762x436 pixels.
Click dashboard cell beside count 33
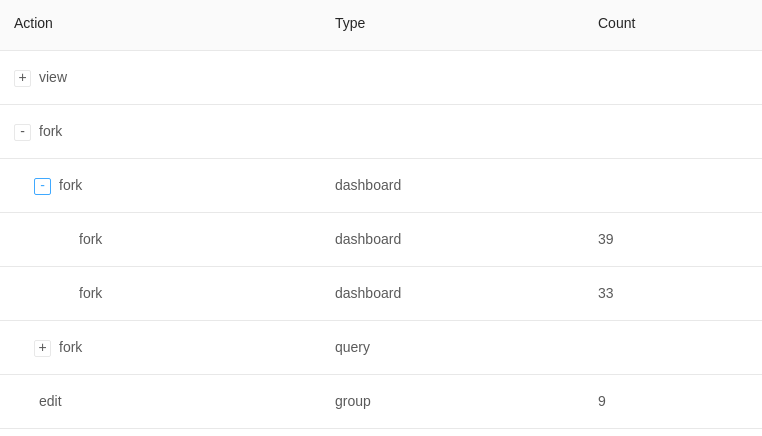coord(368,293)
